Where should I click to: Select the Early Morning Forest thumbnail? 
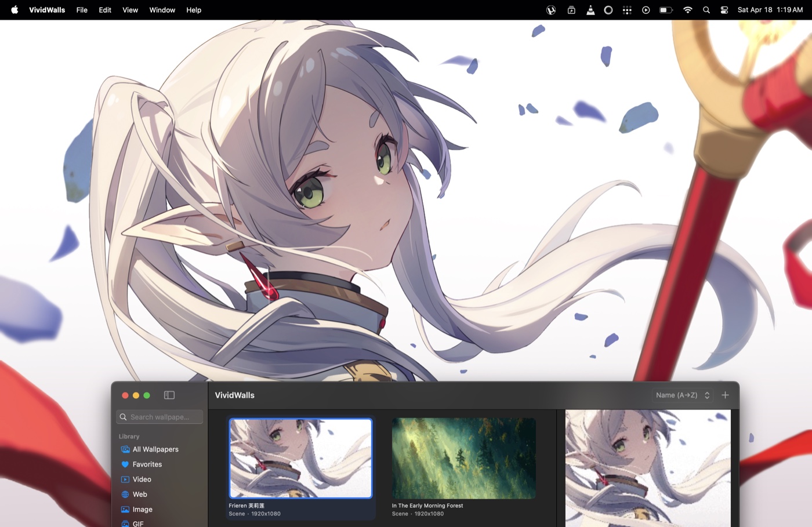463,458
